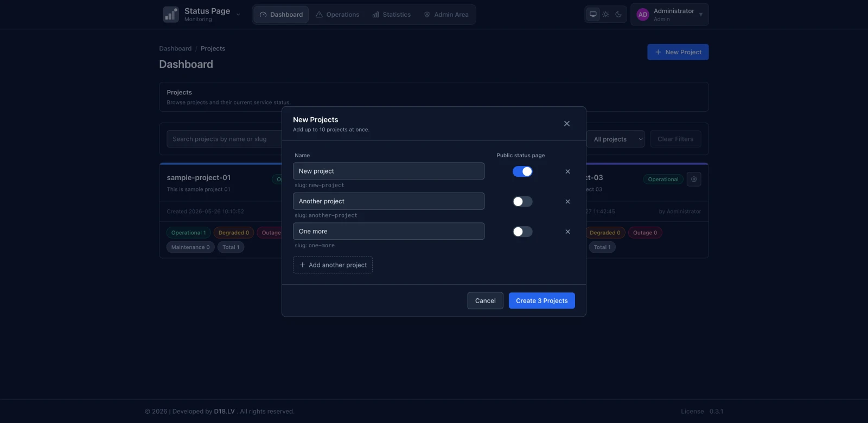
Task: Click sample-project-01 card title
Action: click(x=199, y=178)
